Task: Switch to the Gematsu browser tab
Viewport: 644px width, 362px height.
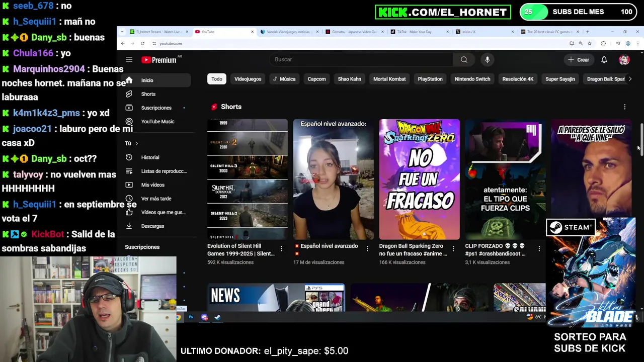Action: click(354, 32)
